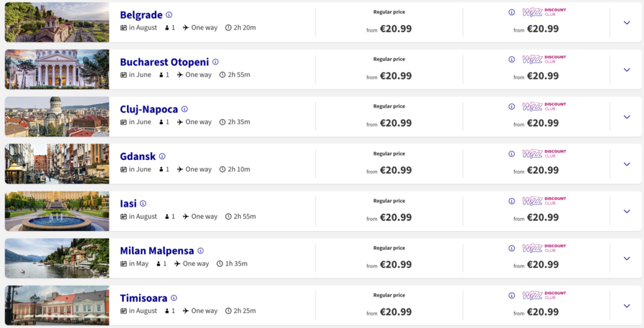The image size is (644, 328).
Task: Click the Belgrade regular price €20.99
Action: coord(396,29)
